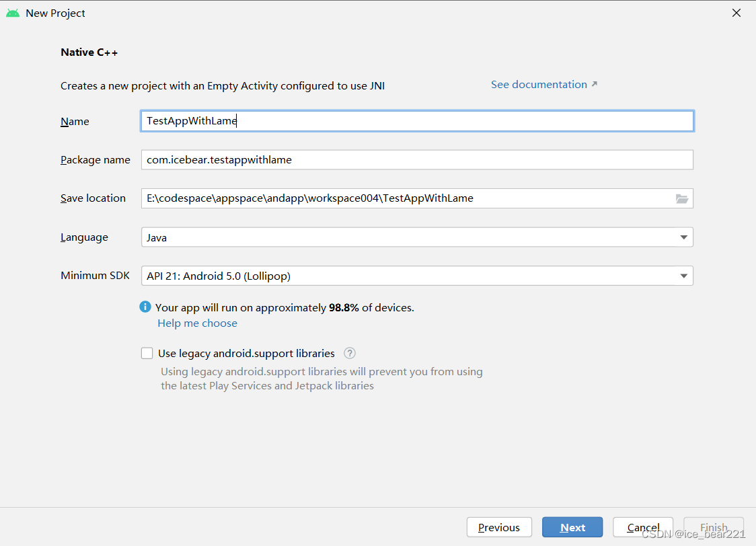Click the Next button
The image size is (756, 546).
click(x=572, y=527)
